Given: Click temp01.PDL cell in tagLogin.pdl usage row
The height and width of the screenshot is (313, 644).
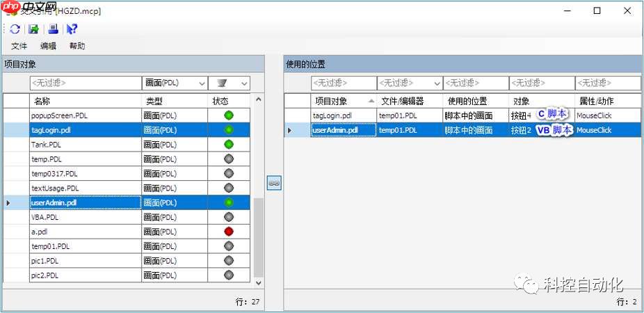Looking at the screenshot, I should pyautogui.click(x=410, y=115).
